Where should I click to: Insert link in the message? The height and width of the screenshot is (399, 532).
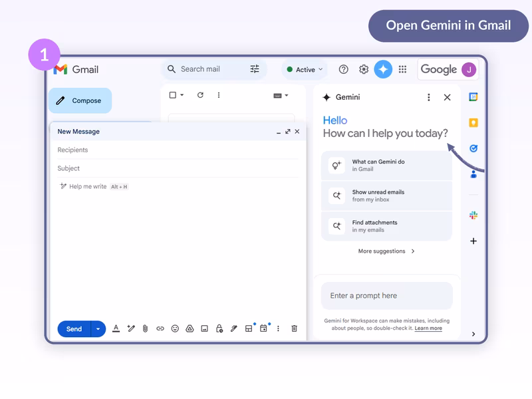click(x=160, y=329)
